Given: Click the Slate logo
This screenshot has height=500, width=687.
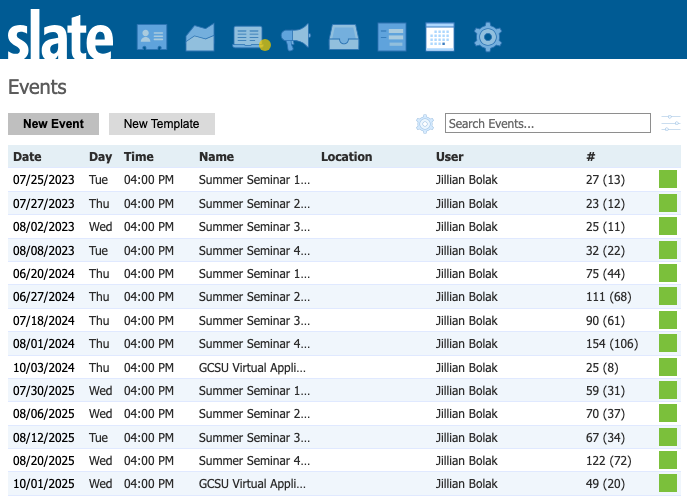Looking at the screenshot, I should tap(60, 35).
